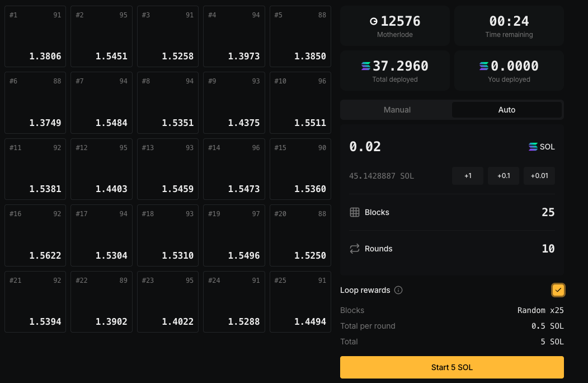Select block #25 in the grid

(300, 302)
